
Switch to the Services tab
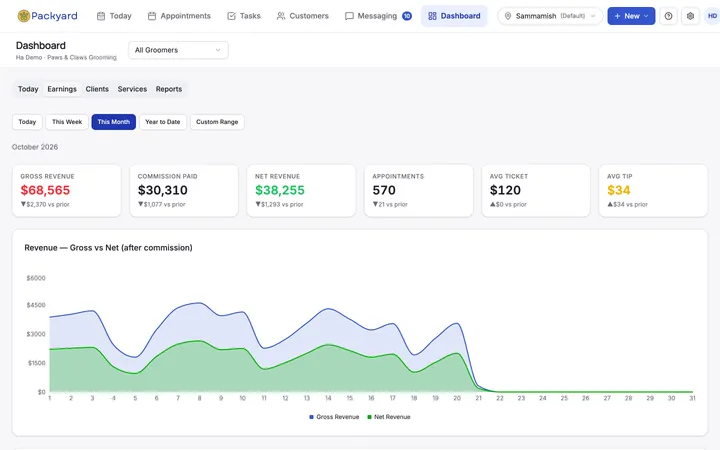point(132,89)
